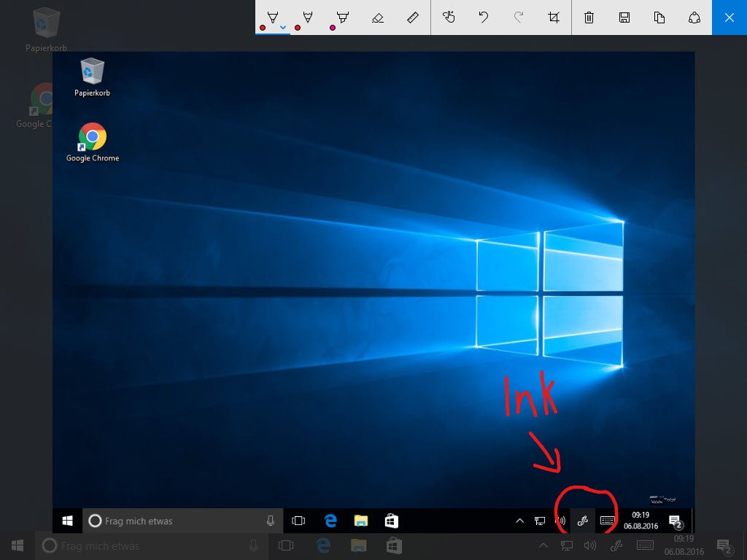Image resolution: width=747 pixels, height=560 pixels.
Task: Save the sketch with the floppy disk icon
Action: 624,17
